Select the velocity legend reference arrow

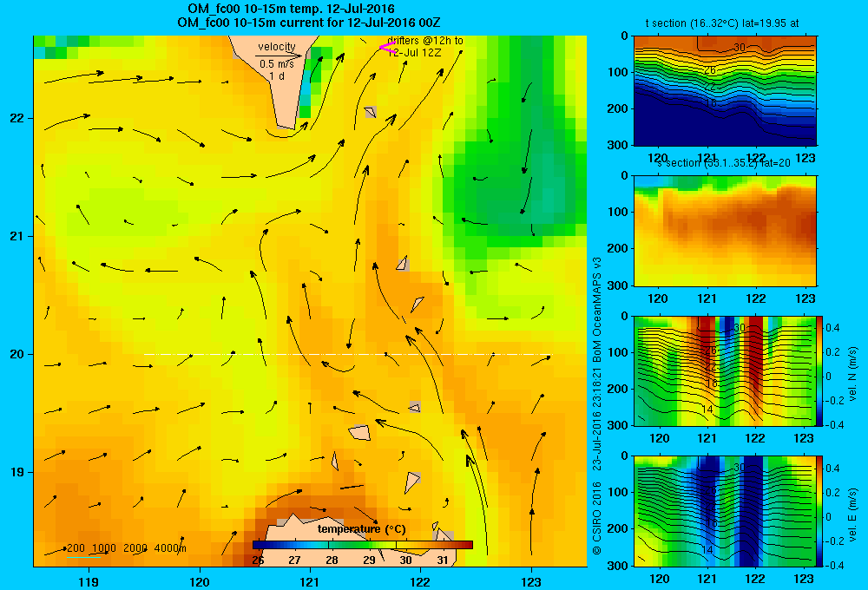[279, 56]
